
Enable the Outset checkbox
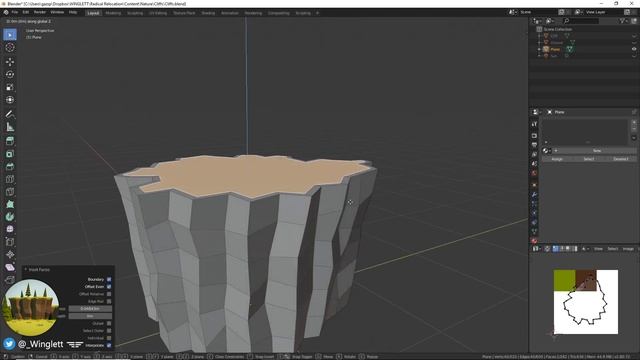click(109, 323)
